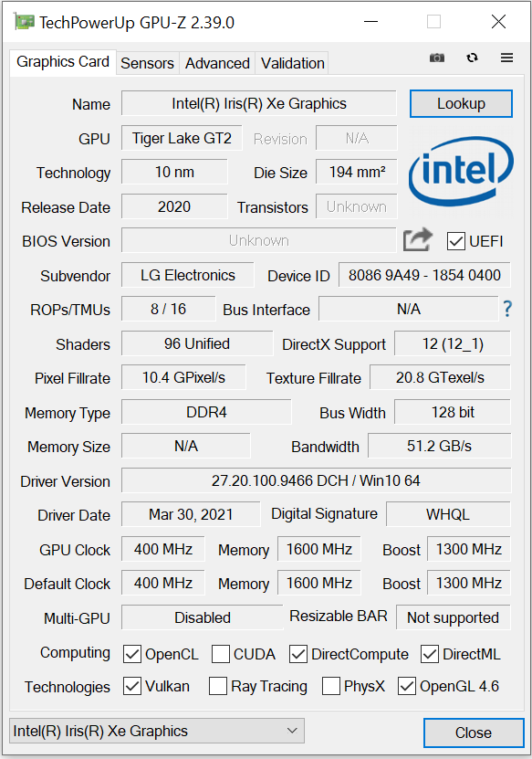Click the Intel vendor logo

[461, 172]
